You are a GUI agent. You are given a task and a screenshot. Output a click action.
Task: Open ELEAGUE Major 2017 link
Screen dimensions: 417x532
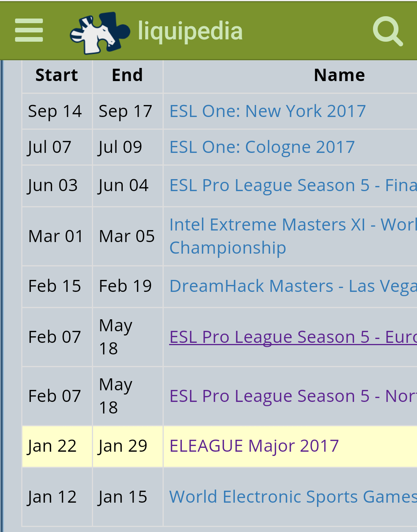(254, 446)
